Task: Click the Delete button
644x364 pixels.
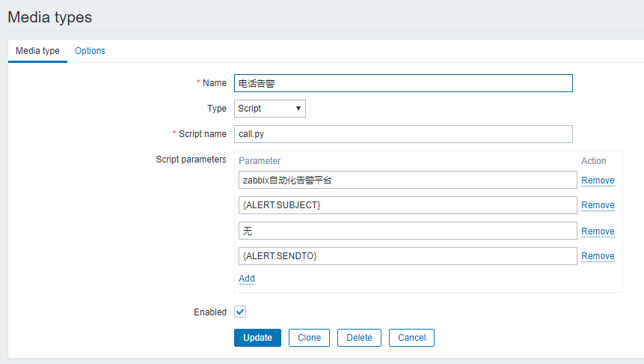Action: pos(359,338)
